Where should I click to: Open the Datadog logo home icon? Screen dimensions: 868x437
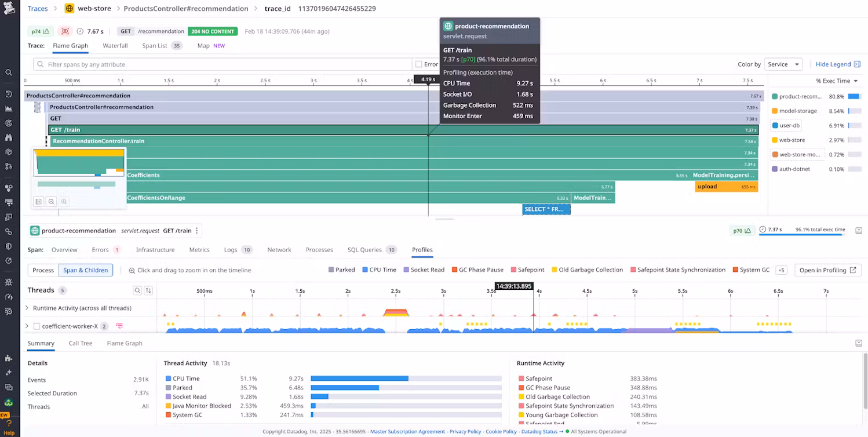coord(9,9)
